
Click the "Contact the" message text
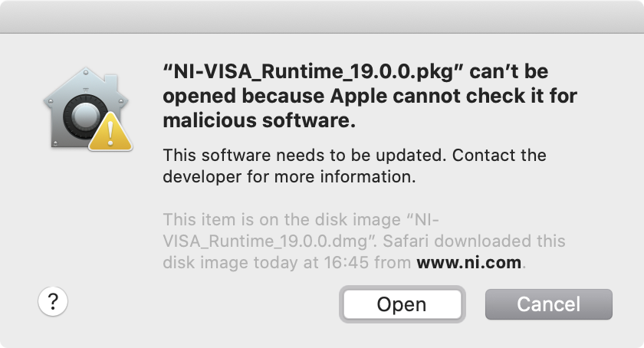499,156
